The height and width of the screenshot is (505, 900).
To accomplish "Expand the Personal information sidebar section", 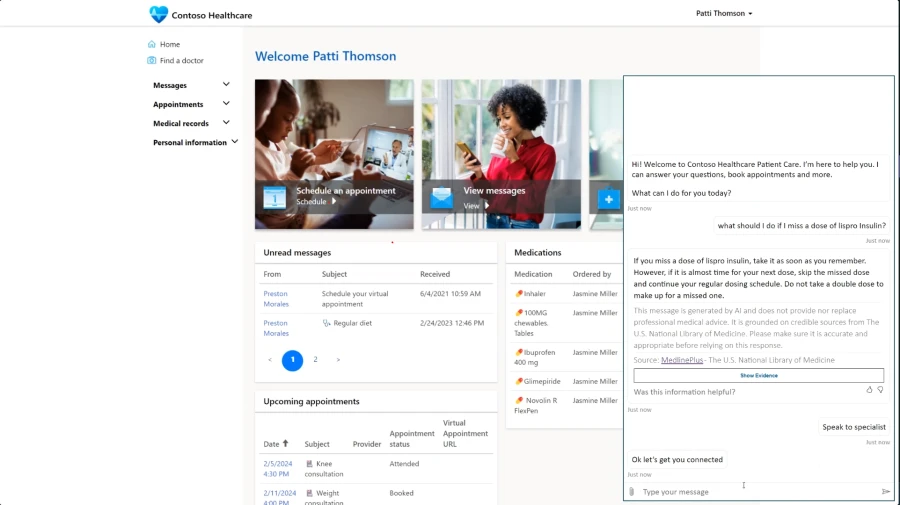I will [234, 142].
